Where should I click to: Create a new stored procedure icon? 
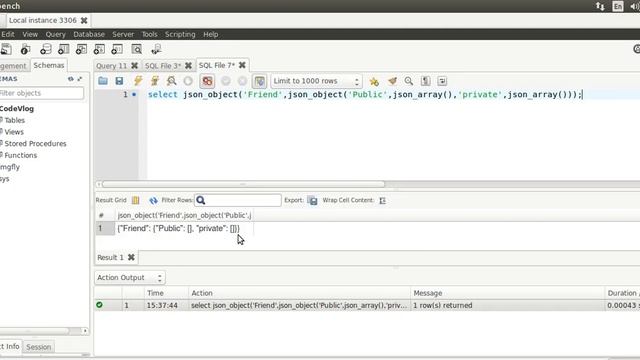coord(99,49)
